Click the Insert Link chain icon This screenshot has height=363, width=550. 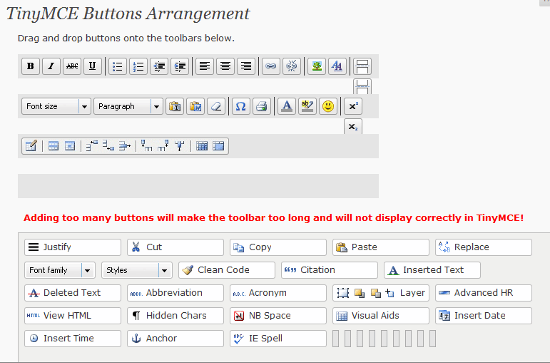click(x=270, y=66)
